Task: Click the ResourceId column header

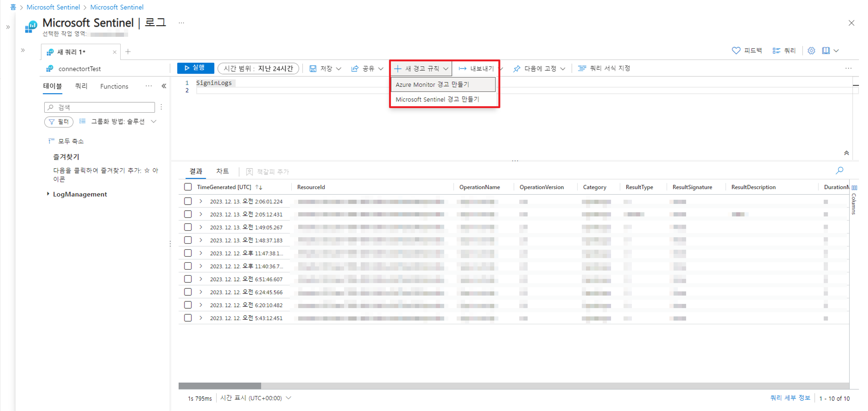Action: (x=311, y=187)
